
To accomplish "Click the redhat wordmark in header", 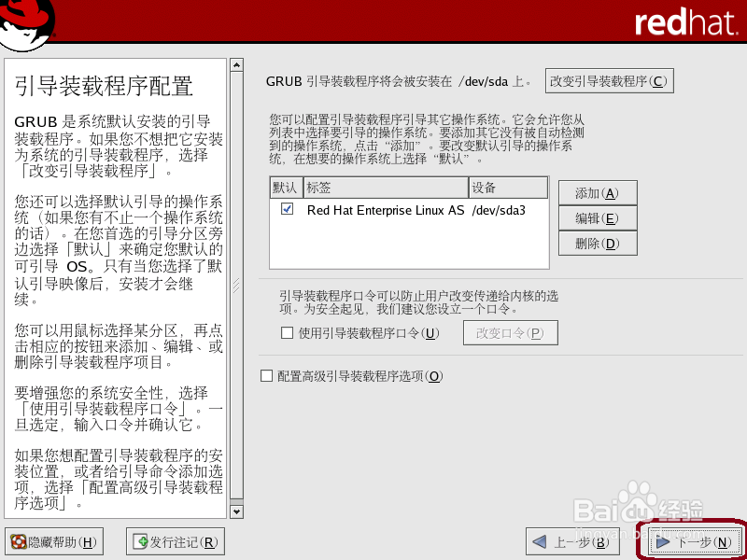I will coord(686,21).
